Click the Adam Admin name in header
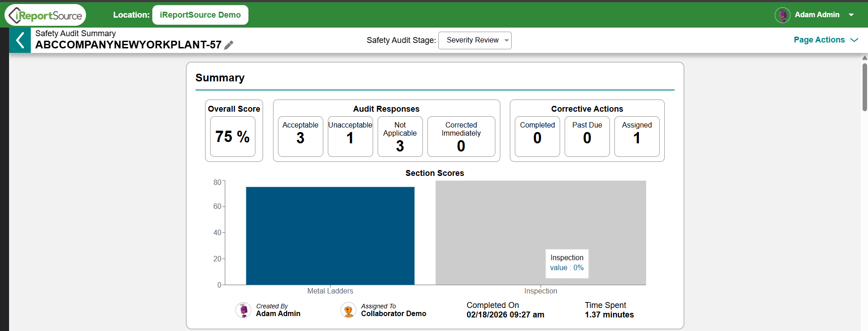Image resolution: width=868 pixels, height=331 pixels. [817, 15]
